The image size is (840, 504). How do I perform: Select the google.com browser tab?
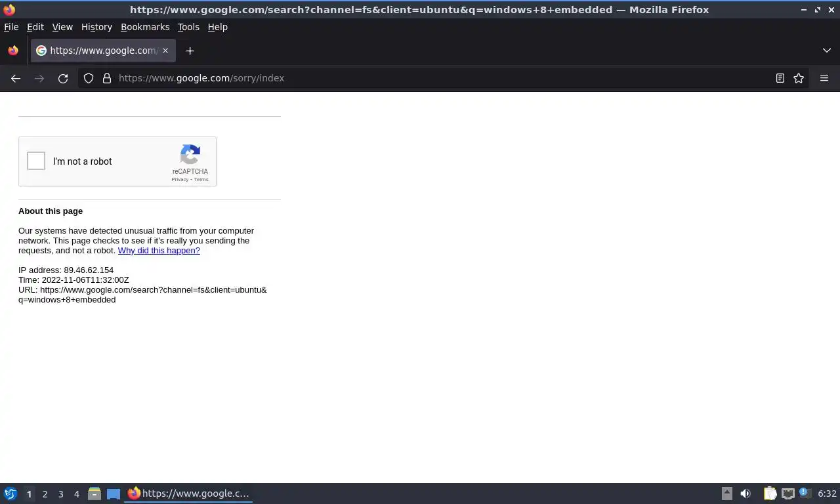tap(103, 51)
